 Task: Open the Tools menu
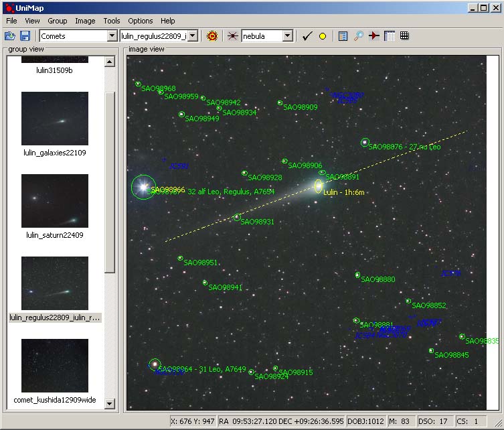click(x=112, y=21)
